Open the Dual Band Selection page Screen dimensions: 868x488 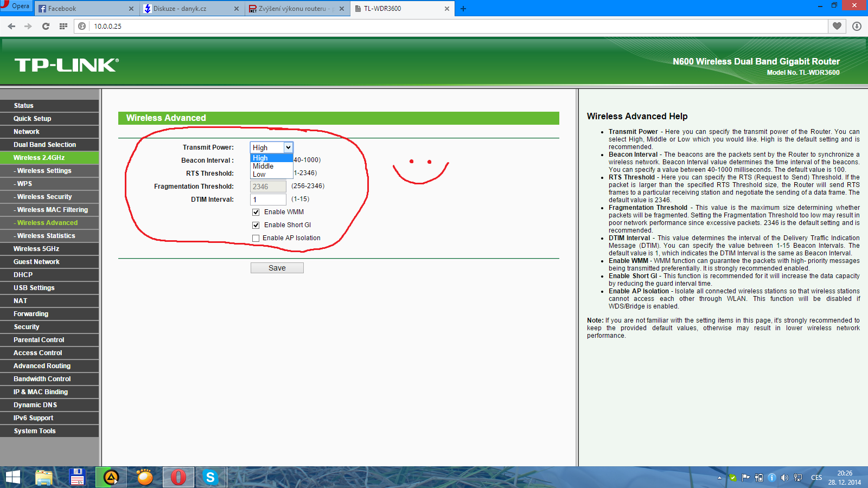click(x=49, y=145)
